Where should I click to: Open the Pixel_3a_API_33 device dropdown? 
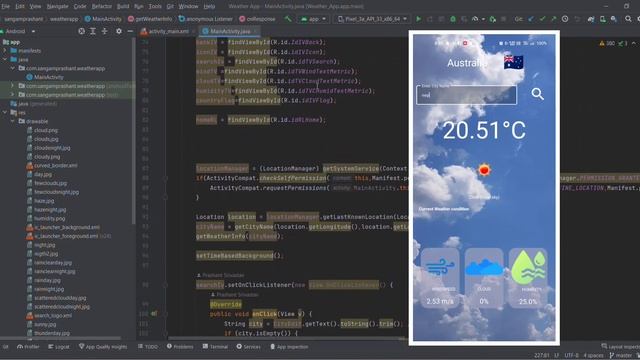[x=372, y=19]
